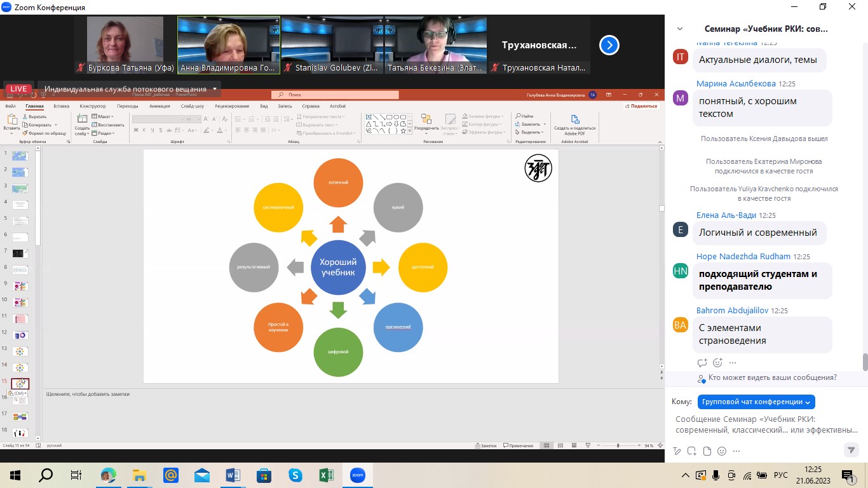Open the Макет layout dropdown
Image resolution: width=868 pixels, height=488 pixels.
[103, 117]
